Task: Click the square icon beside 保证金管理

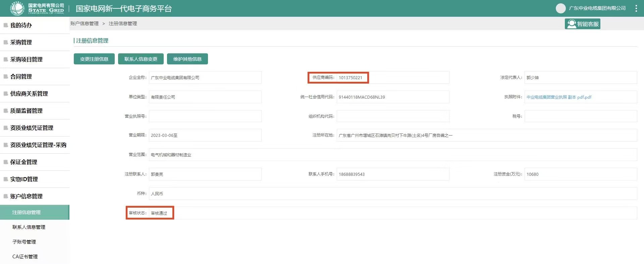Action: pyautogui.click(x=6, y=162)
